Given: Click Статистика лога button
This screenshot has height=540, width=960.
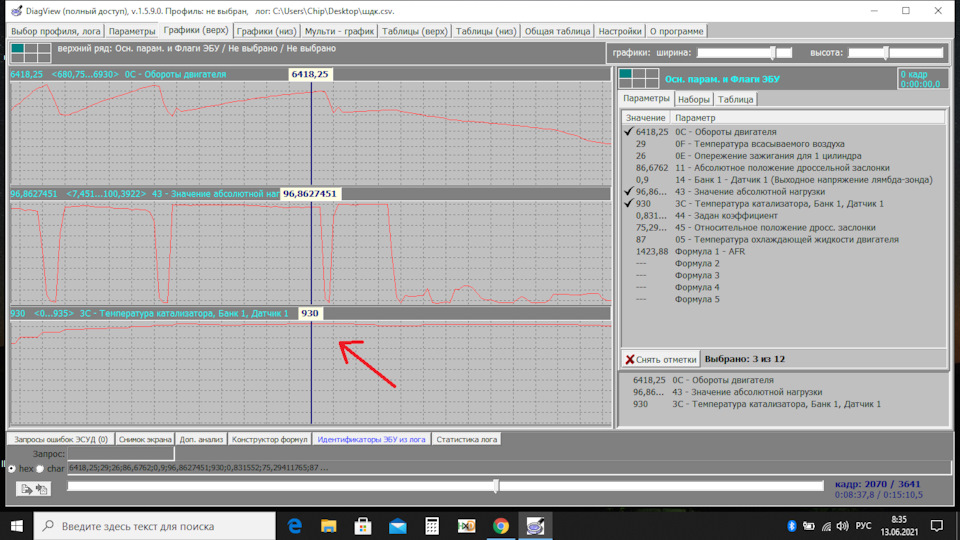Looking at the screenshot, I should tap(467, 440).
